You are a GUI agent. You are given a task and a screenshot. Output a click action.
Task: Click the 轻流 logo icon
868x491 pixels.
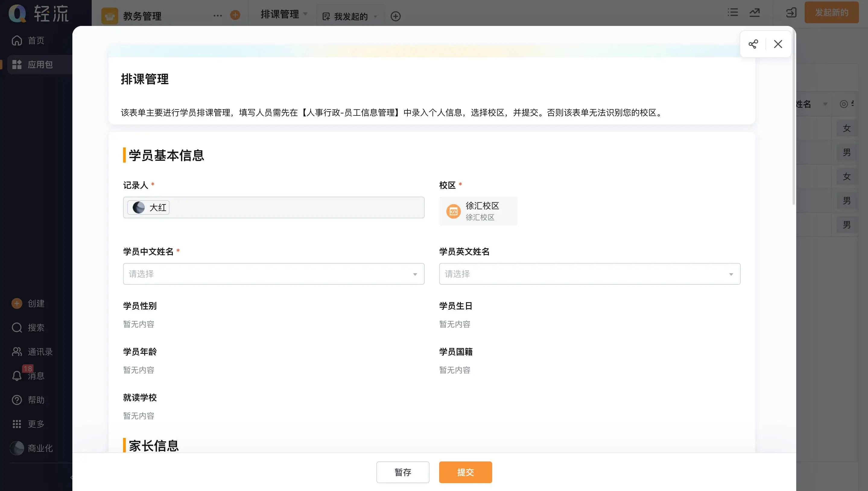tap(17, 14)
